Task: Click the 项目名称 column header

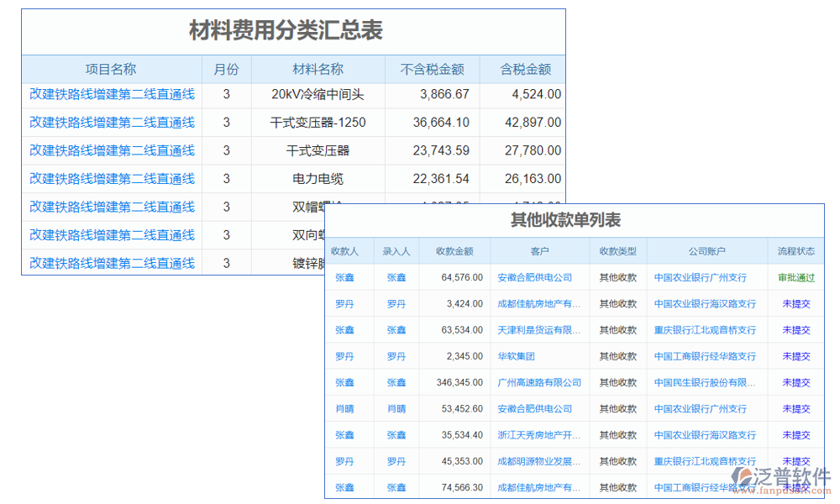Action: click(112, 69)
